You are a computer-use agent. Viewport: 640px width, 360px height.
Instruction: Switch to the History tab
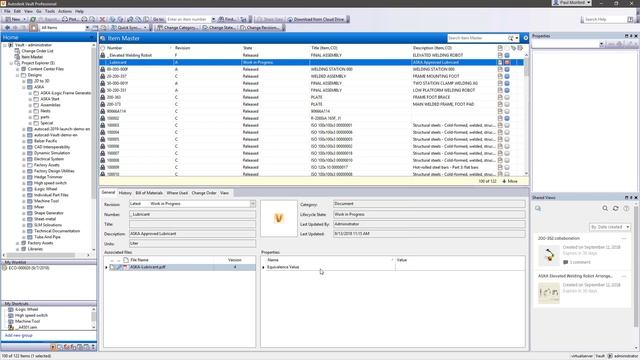[125, 193]
